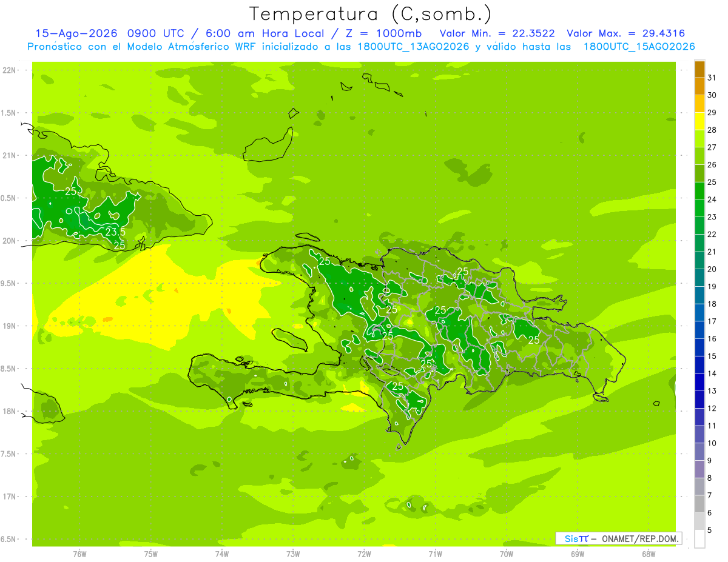This screenshot has width=728, height=562.
Task: Click the '68W' longitude axis label
Action: [649, 554]
